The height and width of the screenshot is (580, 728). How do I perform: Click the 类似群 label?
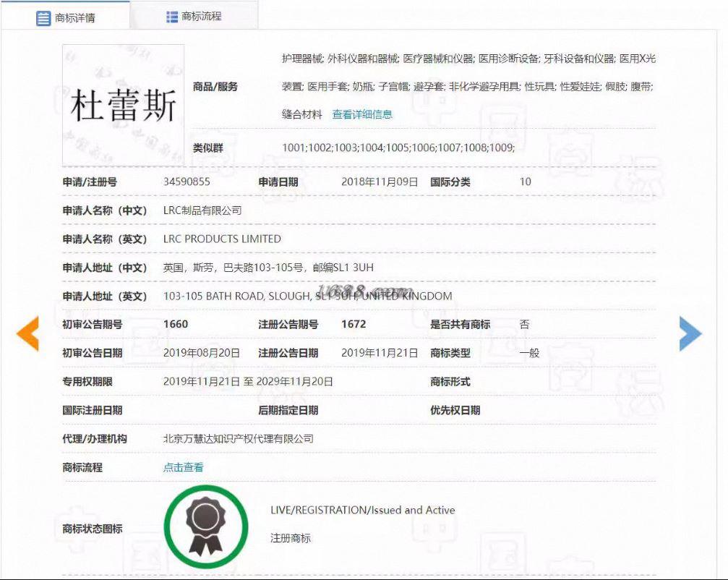[208, 148]
